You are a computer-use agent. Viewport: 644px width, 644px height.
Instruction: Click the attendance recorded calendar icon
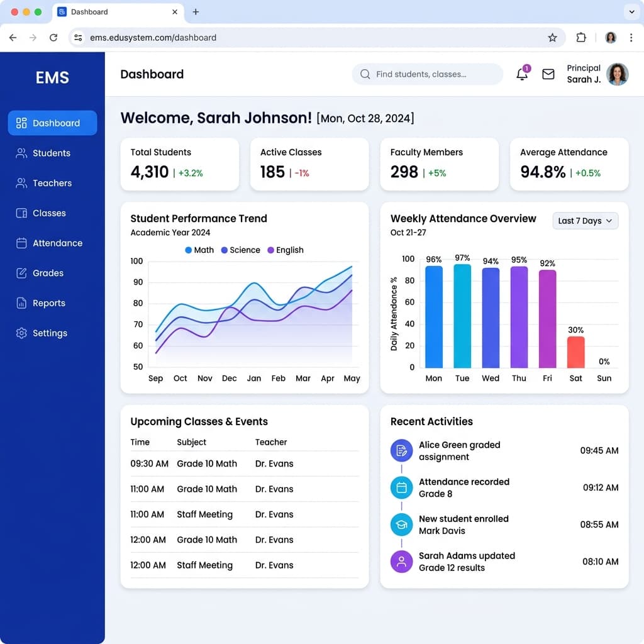coord(401,487)
